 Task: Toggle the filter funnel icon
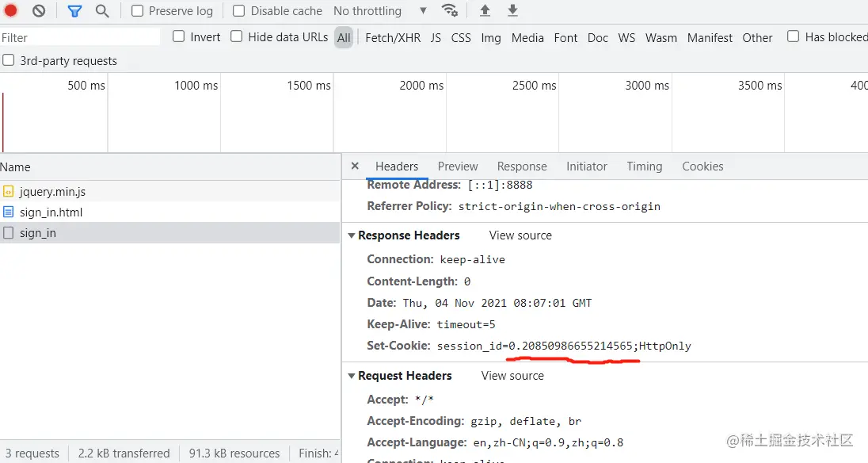74,10
